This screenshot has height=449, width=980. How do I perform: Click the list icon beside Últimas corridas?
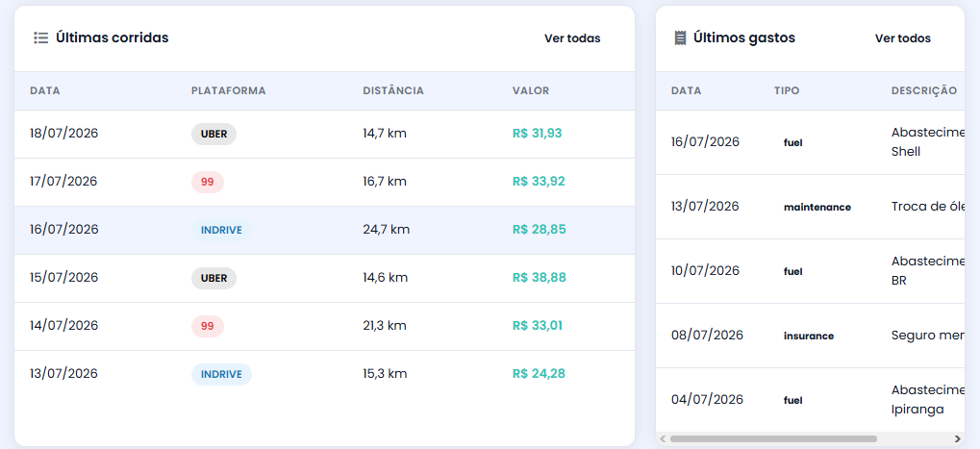(x=40, y=38)
